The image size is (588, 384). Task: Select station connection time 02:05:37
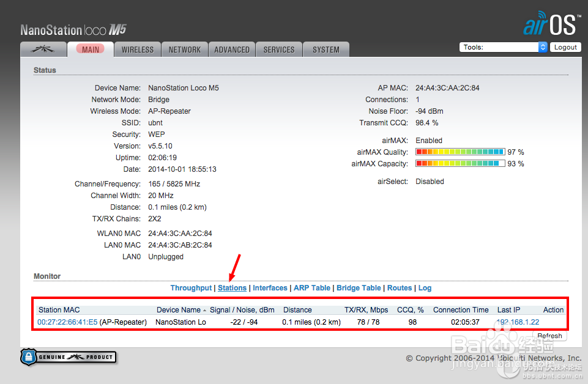[465, 322]
